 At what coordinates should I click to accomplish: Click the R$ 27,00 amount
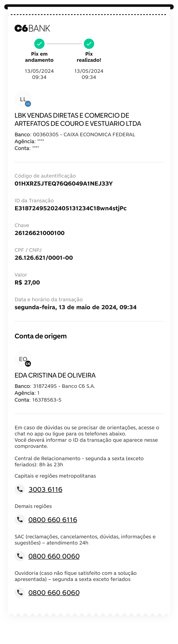click(27, 282)
